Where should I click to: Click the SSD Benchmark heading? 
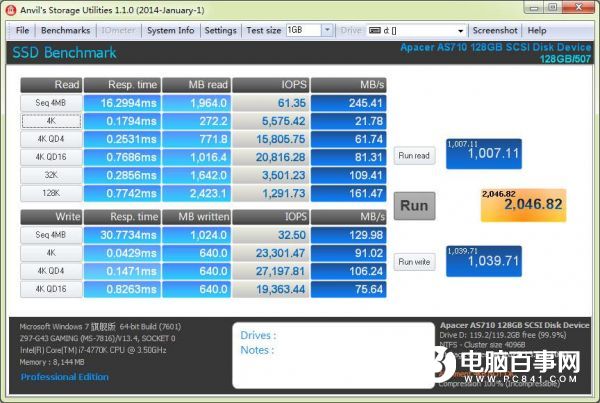pos(64,53)
